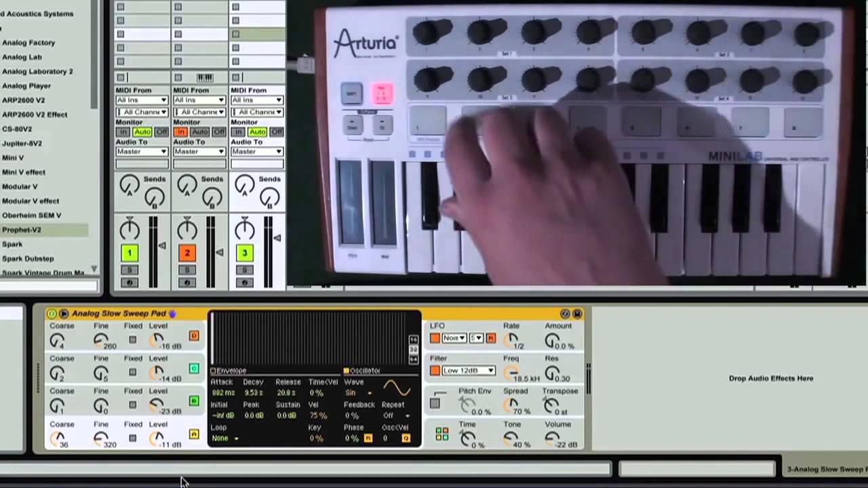This screenshot has height=488, width=868.
Task: Click the Filter Freq knob
Action: [511, 372]
